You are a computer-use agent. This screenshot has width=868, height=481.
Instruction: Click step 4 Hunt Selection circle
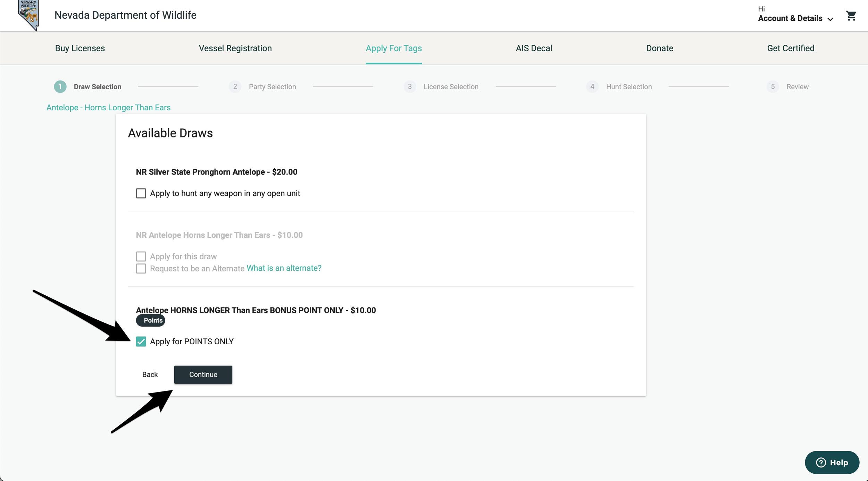(x=592, y=86)
